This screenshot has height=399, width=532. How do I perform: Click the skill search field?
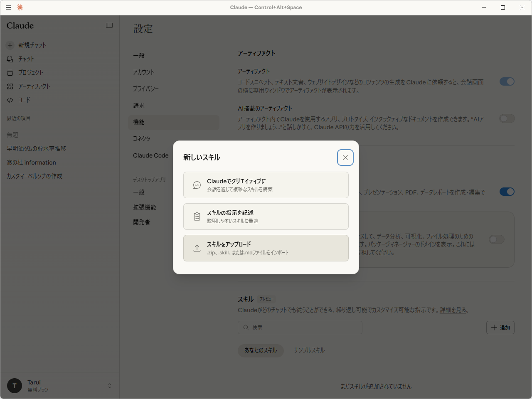[300, 328]
